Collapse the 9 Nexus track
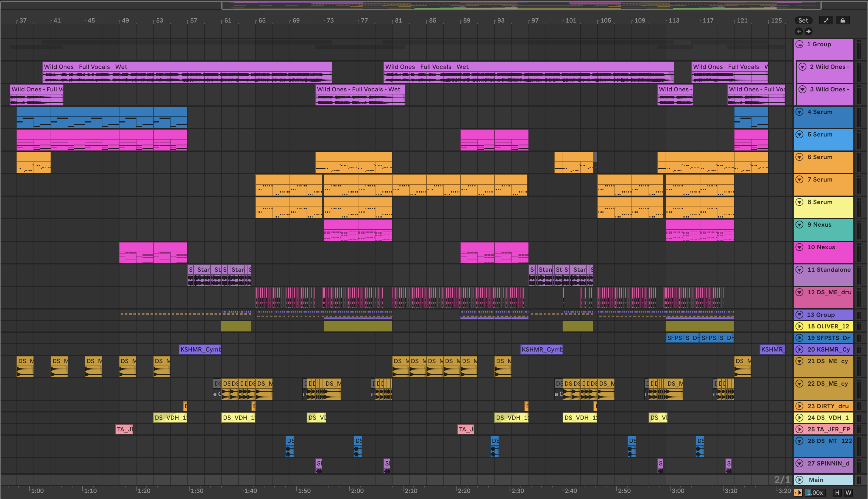 tap(799, 225)
